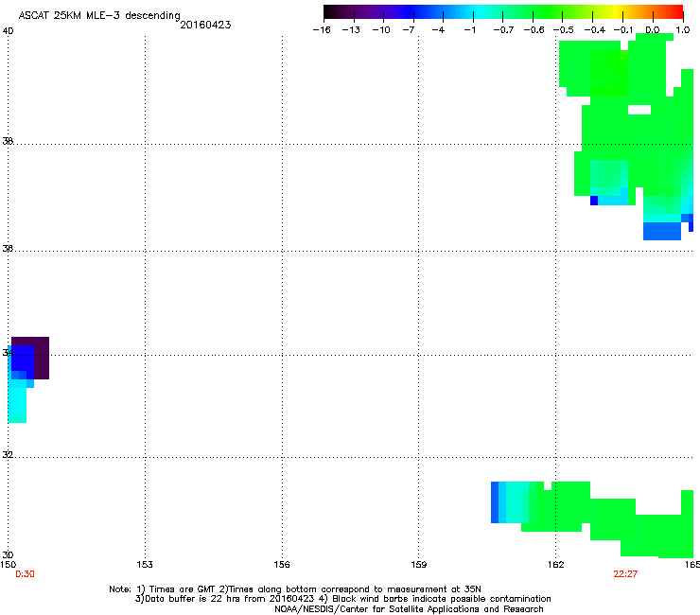This screenshot has width=700, height=615.
Task: Click the longitude label 153
Action: coord(145,565)
